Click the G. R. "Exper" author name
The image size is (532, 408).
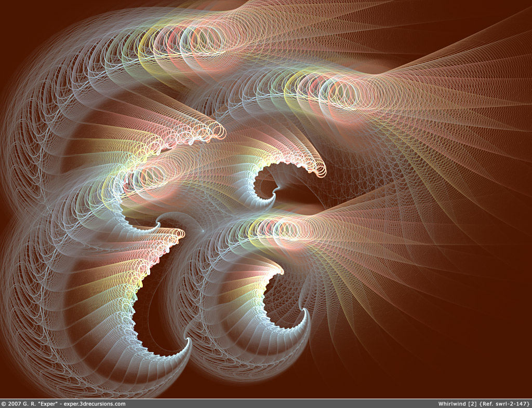tap(38, 404)
